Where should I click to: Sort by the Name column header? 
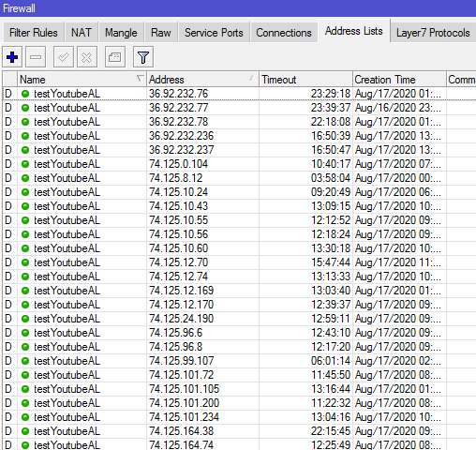tap(82, 80)
